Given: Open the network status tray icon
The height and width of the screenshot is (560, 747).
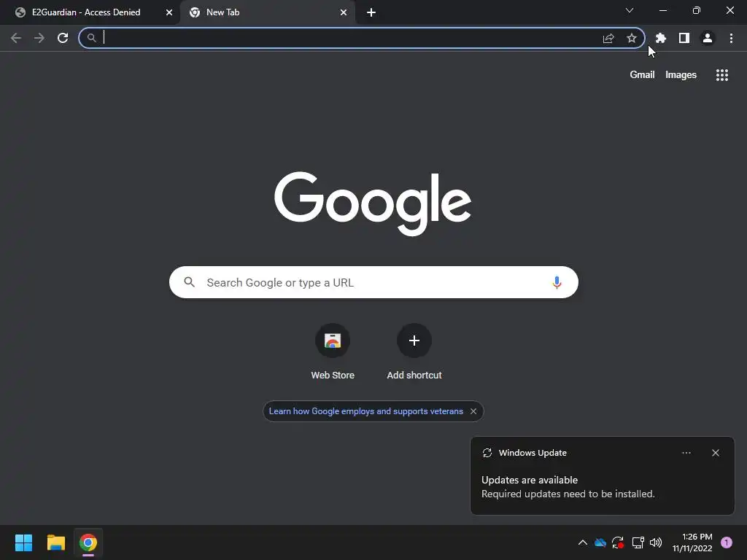Looking at the screenshot, I should (638, 542).
